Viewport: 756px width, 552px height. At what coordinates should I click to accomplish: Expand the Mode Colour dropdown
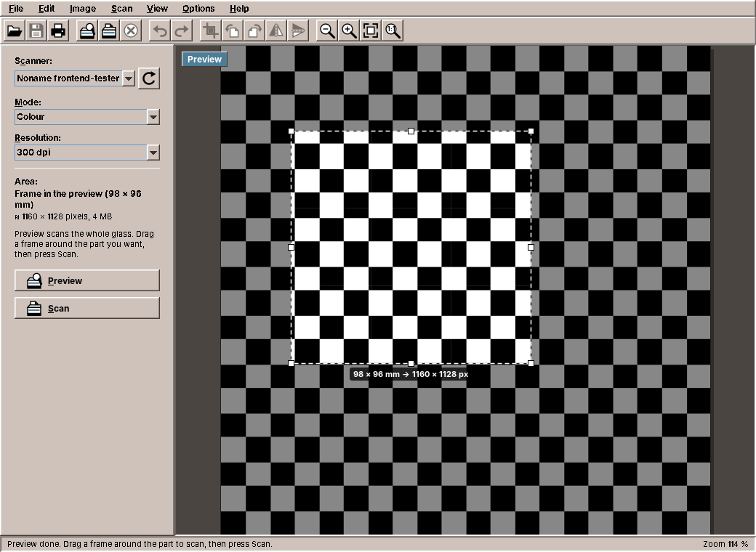(x=87, y=116)
